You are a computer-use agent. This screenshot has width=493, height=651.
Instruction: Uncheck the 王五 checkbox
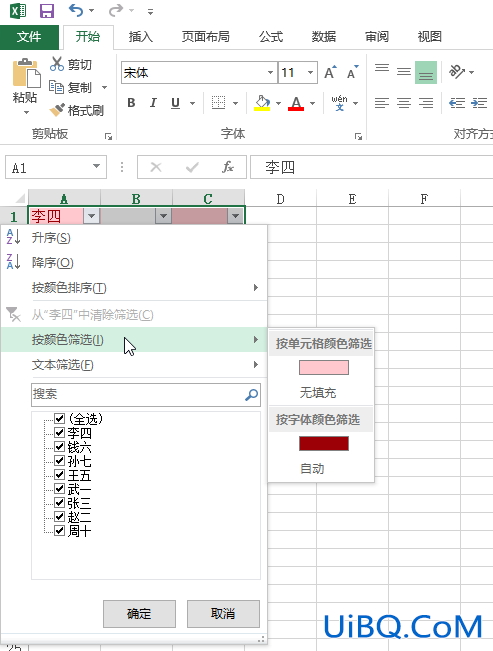[59, 474]
